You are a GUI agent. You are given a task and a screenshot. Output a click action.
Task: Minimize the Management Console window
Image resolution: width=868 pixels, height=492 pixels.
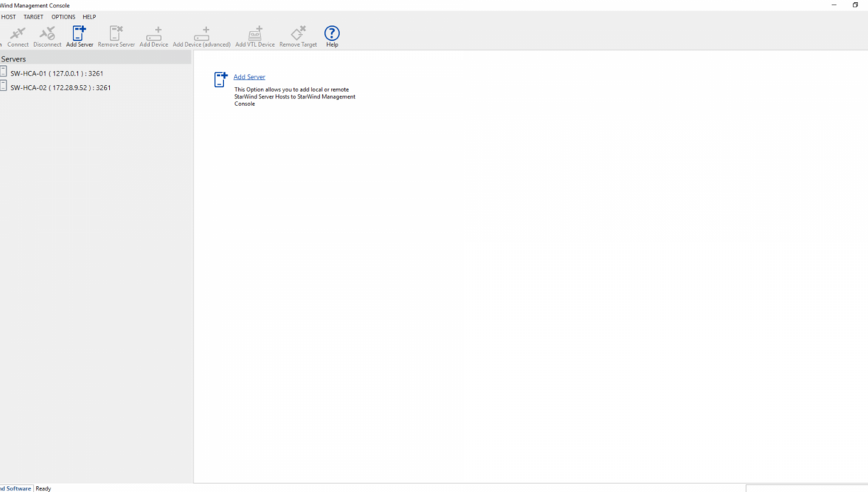click(834, 5)
